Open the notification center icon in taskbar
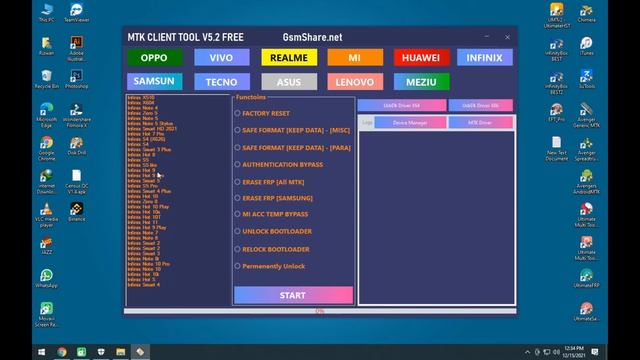 pyautogui.click(x=595, y=352)
